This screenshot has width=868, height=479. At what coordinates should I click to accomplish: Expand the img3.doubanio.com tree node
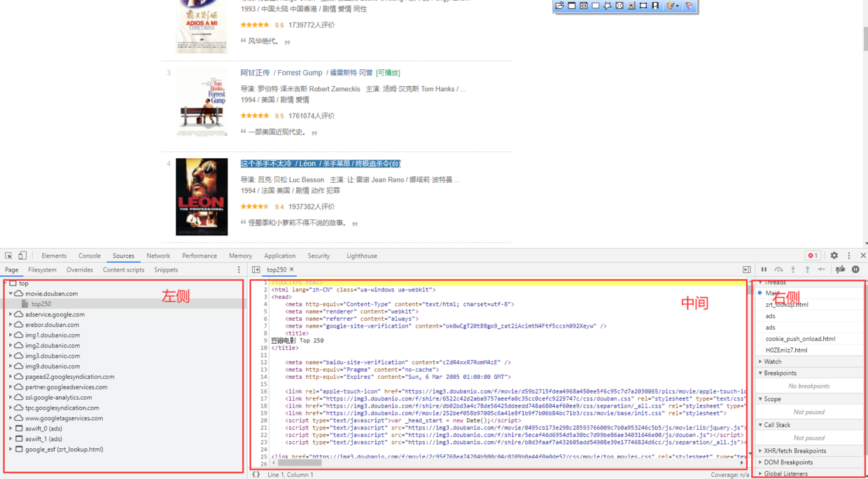point(10,356)
